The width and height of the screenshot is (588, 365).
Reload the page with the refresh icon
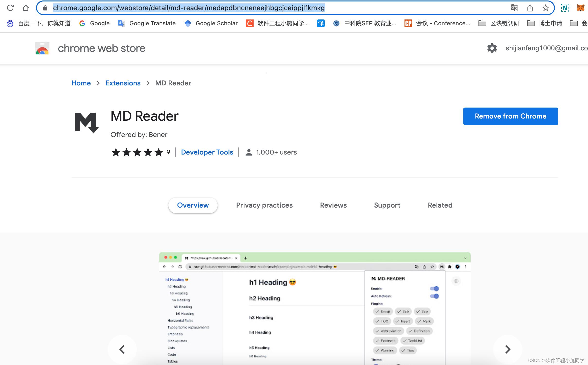[10, 8]
